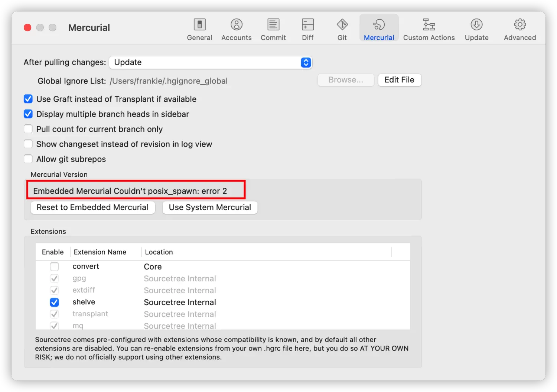
Task: Enable the convert extension checkbox
Action: click(54, 267)
